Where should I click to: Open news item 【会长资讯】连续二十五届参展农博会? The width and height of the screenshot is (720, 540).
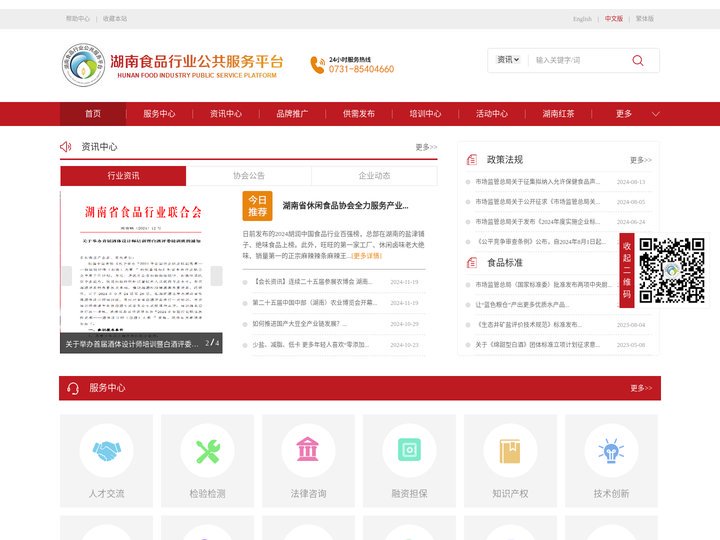313,282
